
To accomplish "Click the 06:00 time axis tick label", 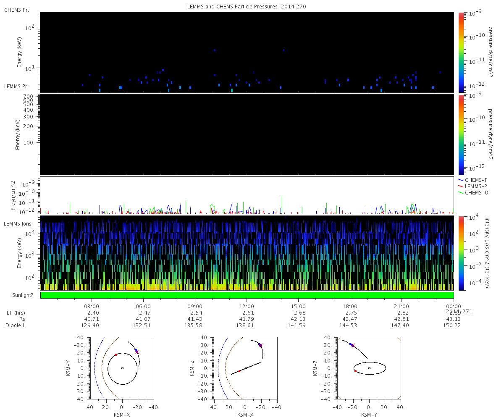I will [143, 306].
